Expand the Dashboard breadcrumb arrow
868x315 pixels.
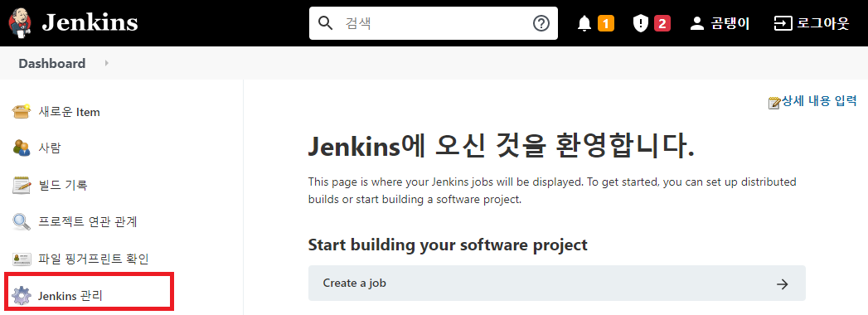click(106, 63)
